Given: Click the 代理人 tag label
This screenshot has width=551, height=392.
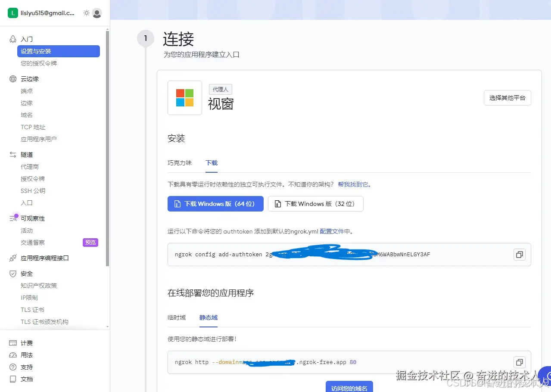Looking at the screenshot, I should pyautogui.click(x=221, y=89).
